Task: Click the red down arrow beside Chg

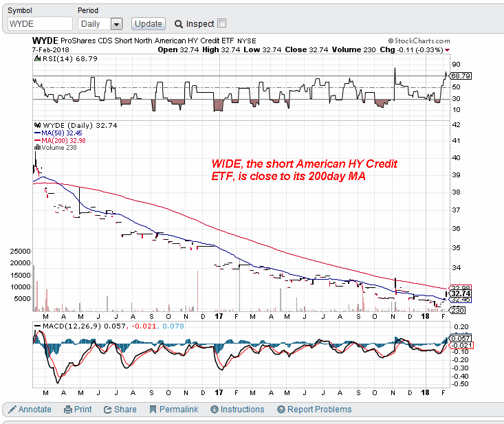Action: click(x=447, y=50)
